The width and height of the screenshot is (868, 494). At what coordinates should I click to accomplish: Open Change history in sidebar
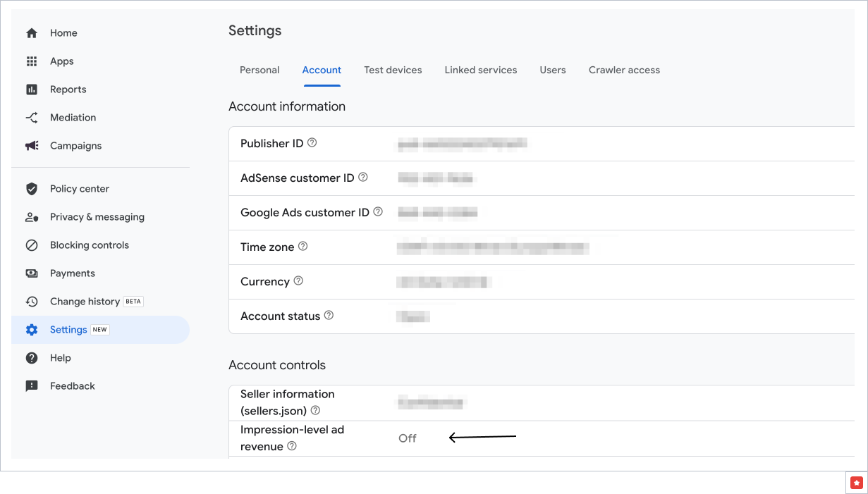point(85,302)
